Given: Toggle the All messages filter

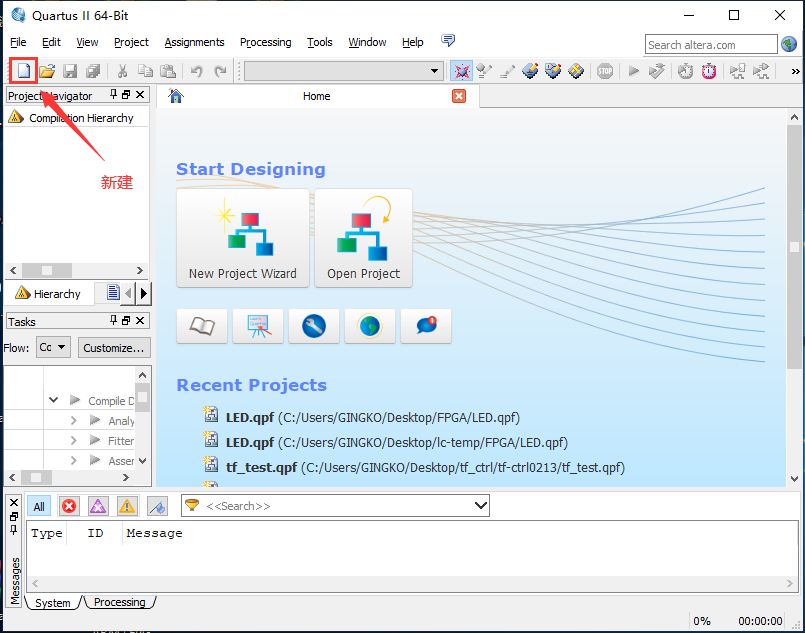Looking at the screenshot, I should (39, 506).
